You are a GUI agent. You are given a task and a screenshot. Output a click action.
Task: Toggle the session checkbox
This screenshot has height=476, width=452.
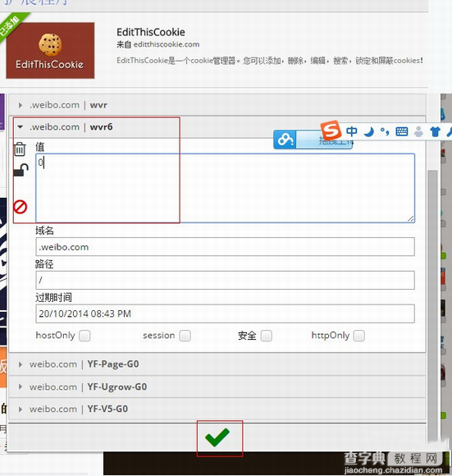(185, 336)
